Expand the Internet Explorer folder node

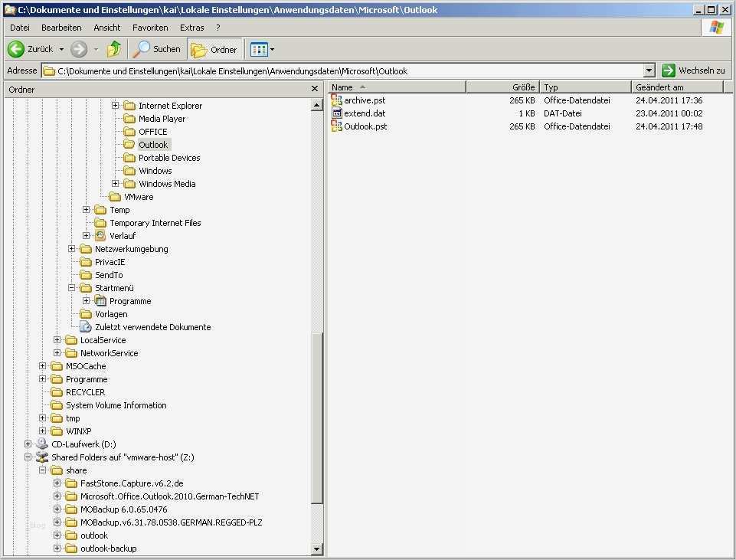pos(115,105)
